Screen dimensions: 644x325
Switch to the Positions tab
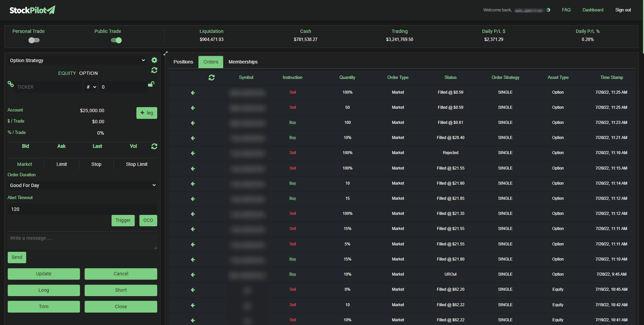(183, 62)
